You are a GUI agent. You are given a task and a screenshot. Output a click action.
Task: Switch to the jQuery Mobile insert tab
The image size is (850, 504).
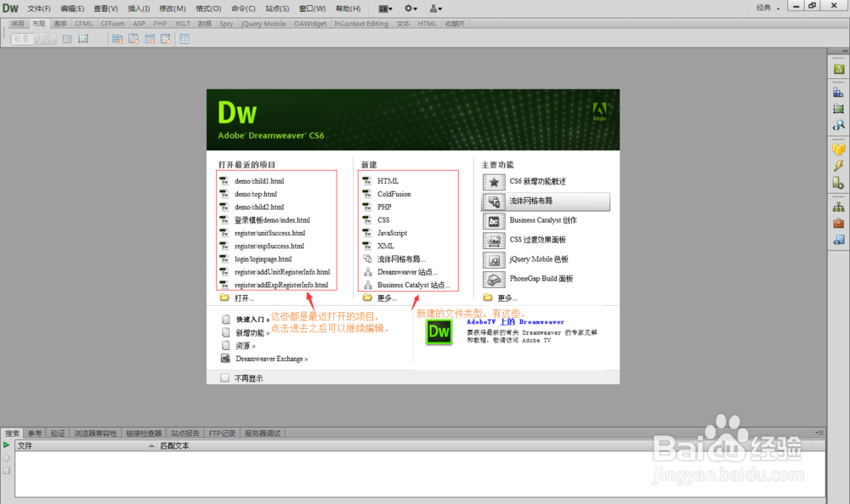(263, 23)
